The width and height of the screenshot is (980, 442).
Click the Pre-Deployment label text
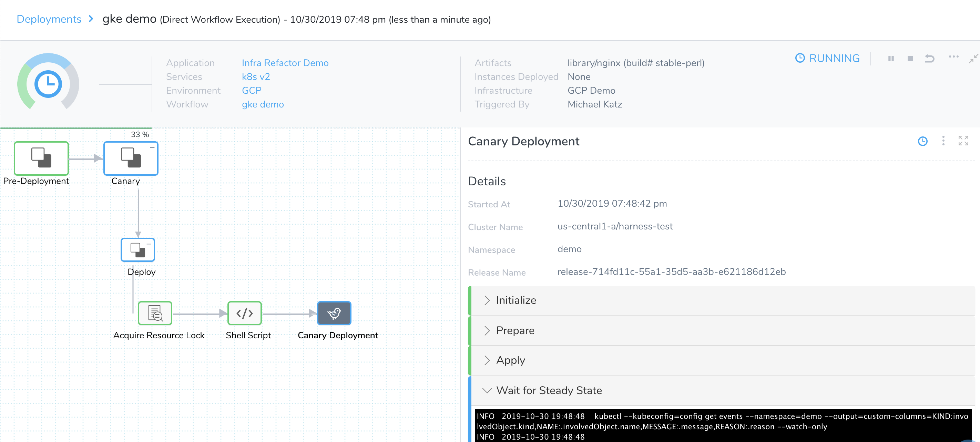point(36,181)
